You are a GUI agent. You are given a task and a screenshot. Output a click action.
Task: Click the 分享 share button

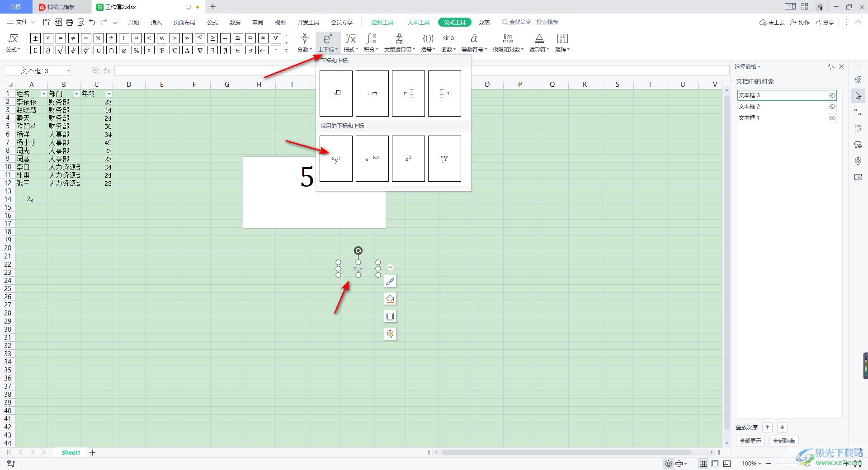click(824, 22)
